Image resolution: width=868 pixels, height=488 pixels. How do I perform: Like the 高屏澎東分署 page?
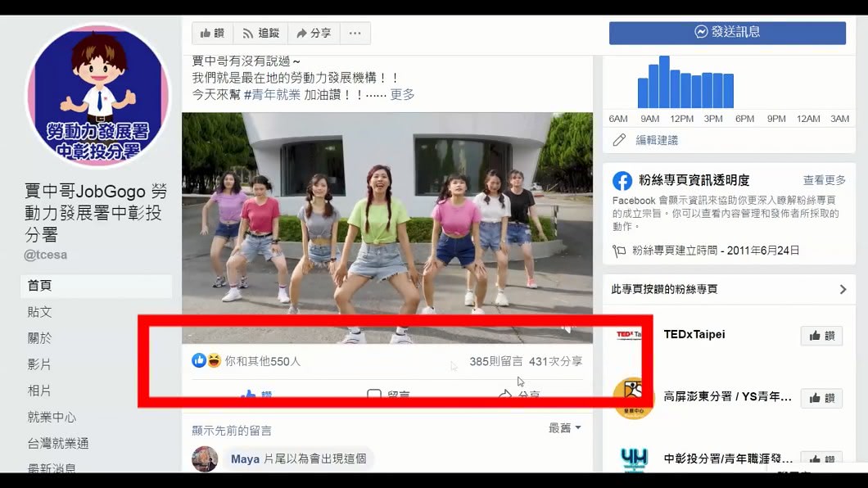point(821,399)
